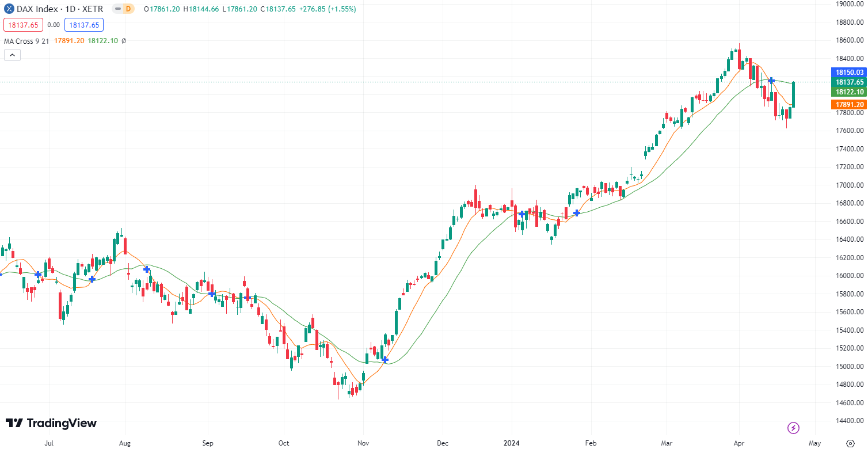The height and width of the screenshot is (449, 868).
Task: Click the High value H18144.66
Action: click(x=201, y=9)
